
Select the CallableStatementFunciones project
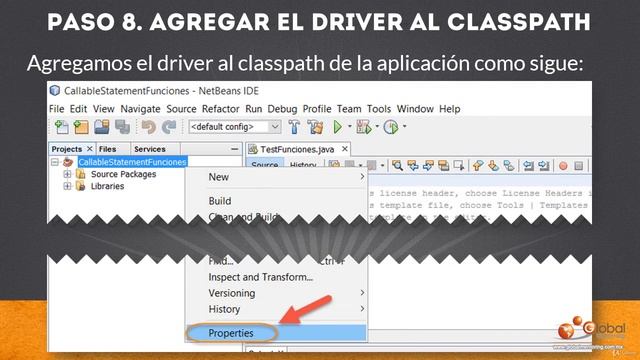click(132, 162)
